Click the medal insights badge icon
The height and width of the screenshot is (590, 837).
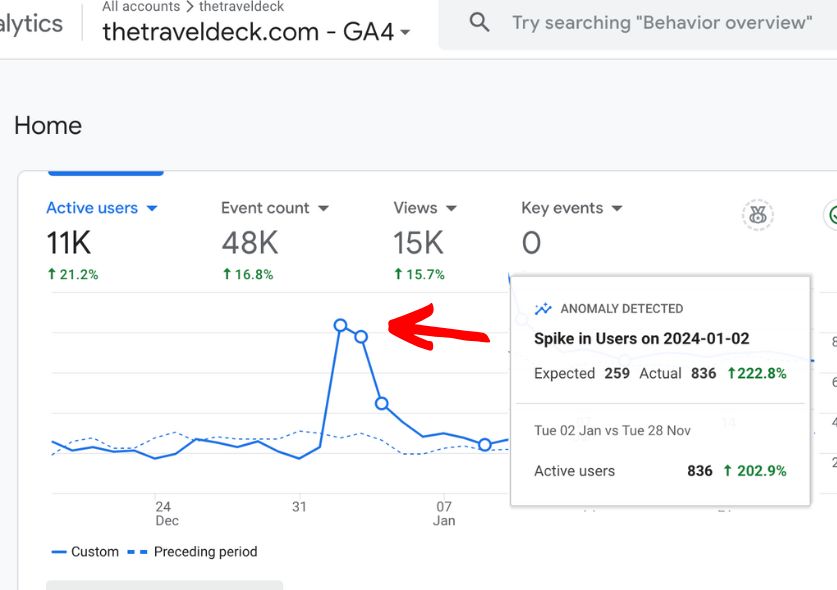tap(757, 215)
